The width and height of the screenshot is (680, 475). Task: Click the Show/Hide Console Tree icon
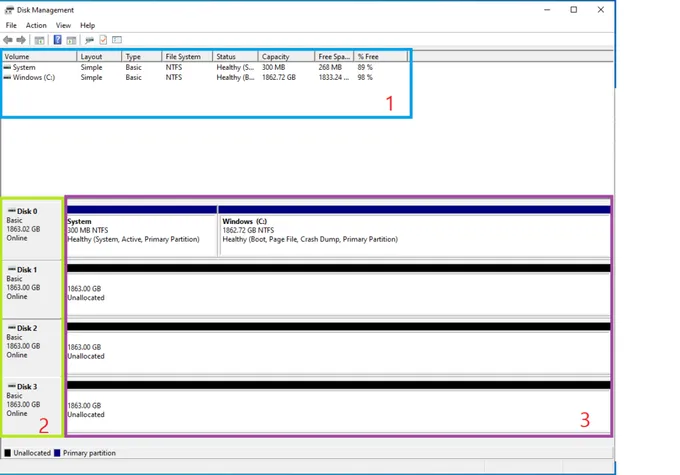coord(39,40)
